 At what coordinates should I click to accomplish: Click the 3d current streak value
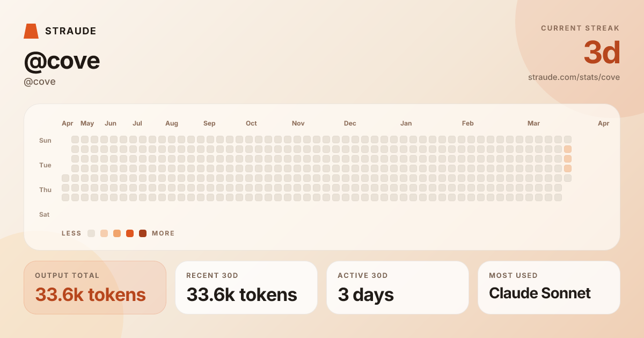click(602, 53)
